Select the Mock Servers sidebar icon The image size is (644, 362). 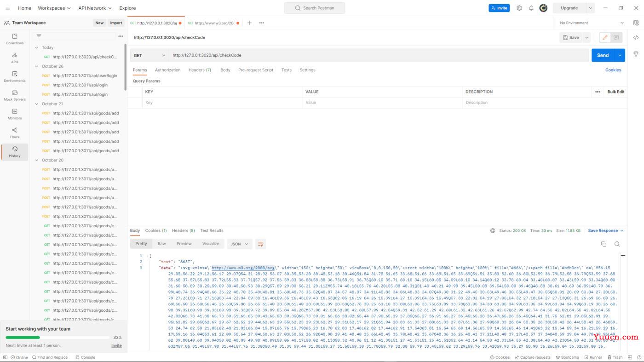click(x=14, y=97)
